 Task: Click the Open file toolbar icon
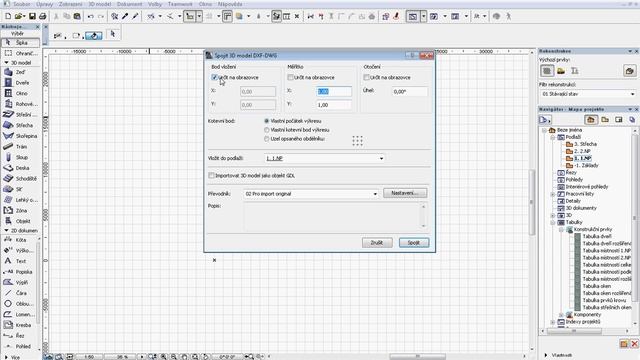coord(19,16)
